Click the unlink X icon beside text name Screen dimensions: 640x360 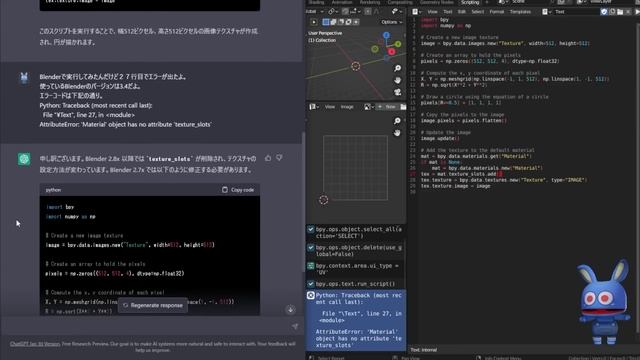[x=628, y=12]
